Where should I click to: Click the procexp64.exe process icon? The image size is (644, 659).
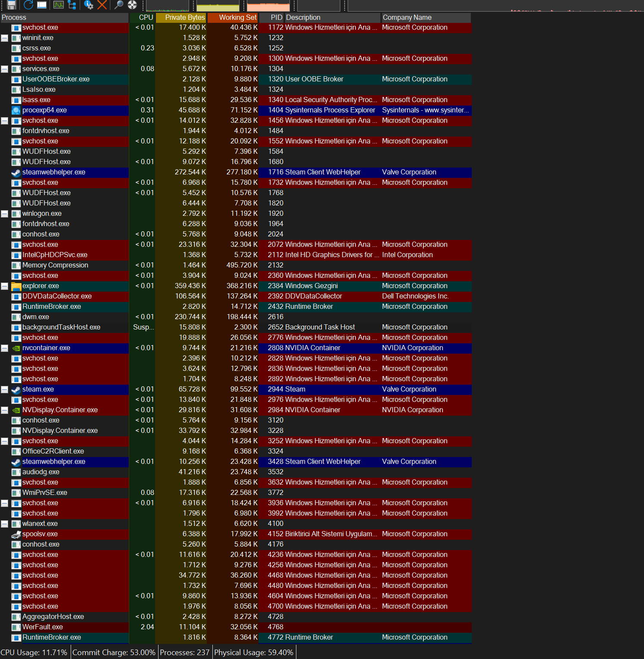pos(16,110)
